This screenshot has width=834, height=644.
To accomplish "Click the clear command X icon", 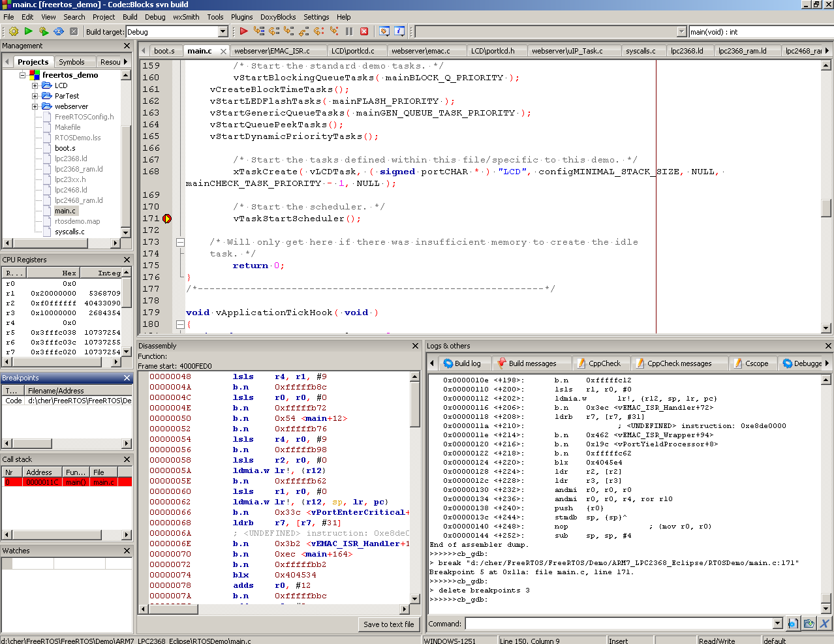I will [x=824, y=624].
